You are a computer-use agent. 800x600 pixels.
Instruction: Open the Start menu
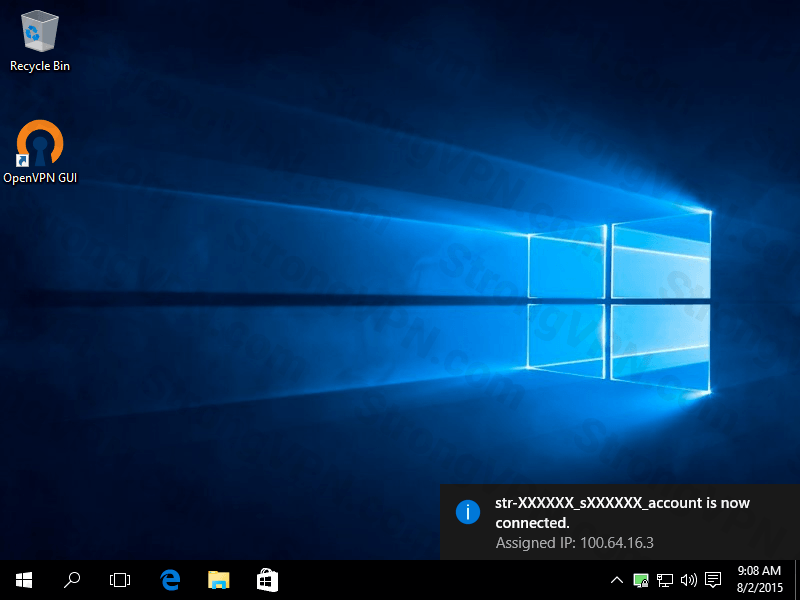pos(23,580)
